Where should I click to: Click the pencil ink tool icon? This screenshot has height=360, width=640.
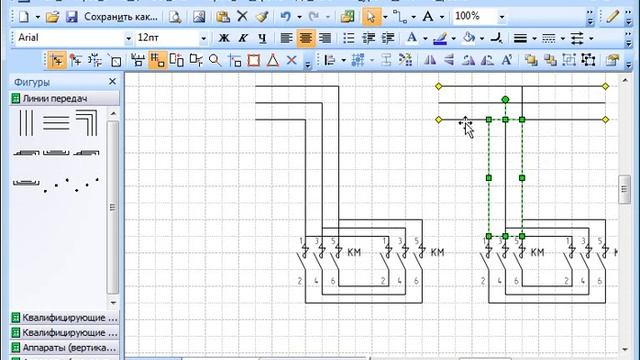pyautogui.click(x=612, y=17)
